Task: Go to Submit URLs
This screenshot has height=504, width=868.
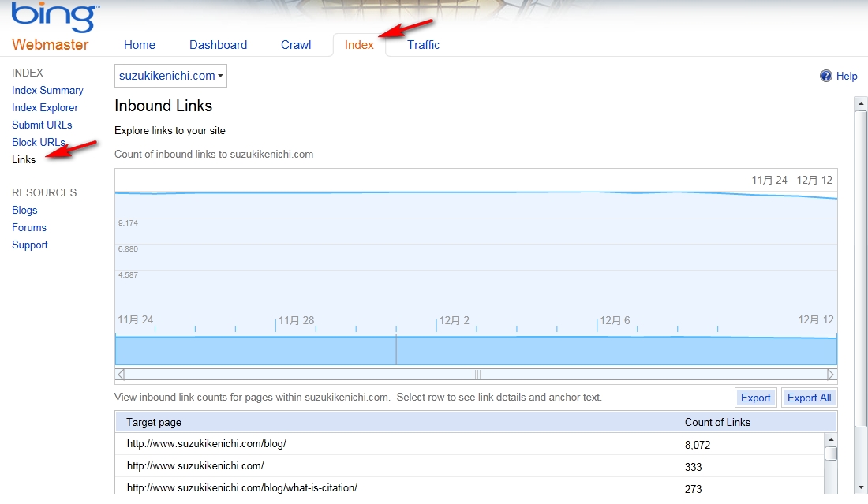Action: 42,125
